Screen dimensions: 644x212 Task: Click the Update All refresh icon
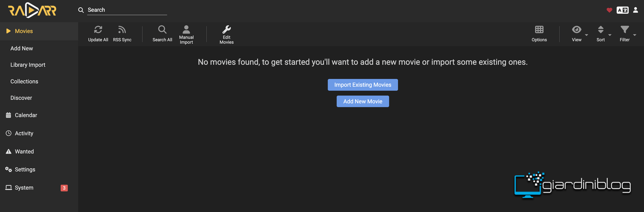98,30
